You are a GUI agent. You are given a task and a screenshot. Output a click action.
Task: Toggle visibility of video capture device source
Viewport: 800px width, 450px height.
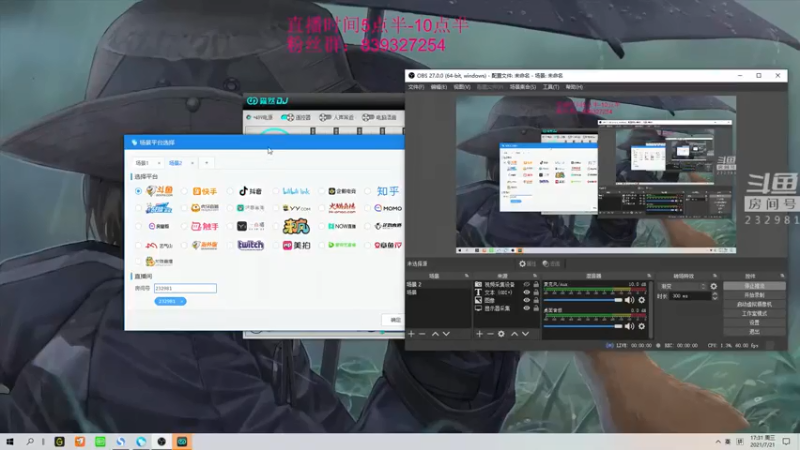pyautogui.click(x=527, y=285)
